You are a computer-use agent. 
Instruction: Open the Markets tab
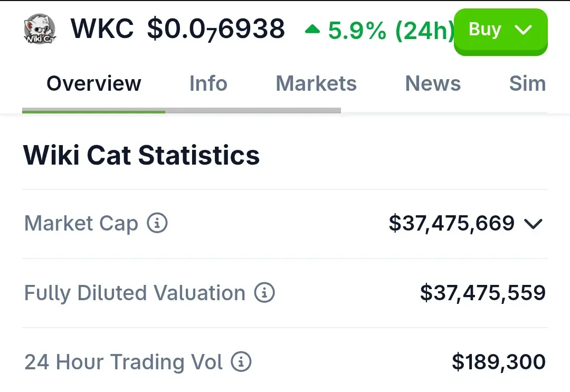pos(316,83)
